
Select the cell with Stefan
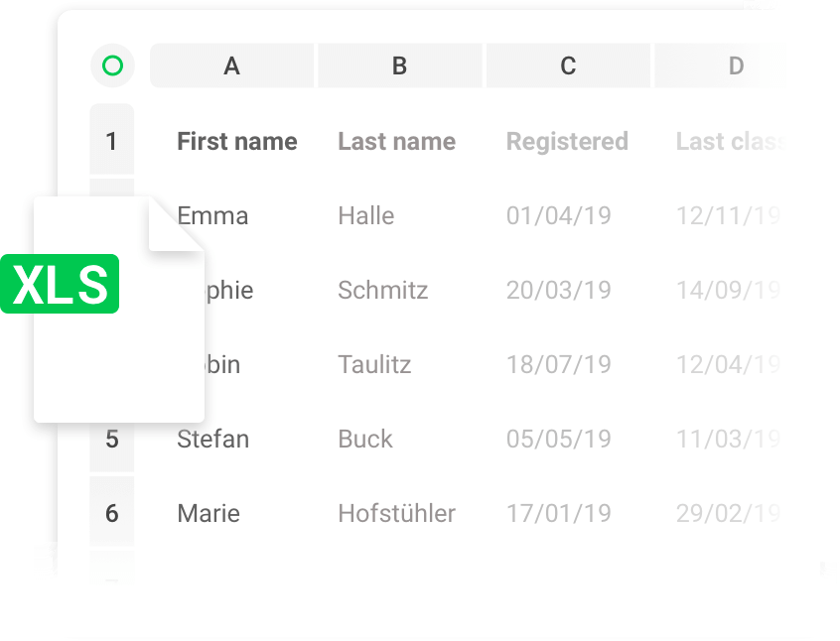pos(212,439)
